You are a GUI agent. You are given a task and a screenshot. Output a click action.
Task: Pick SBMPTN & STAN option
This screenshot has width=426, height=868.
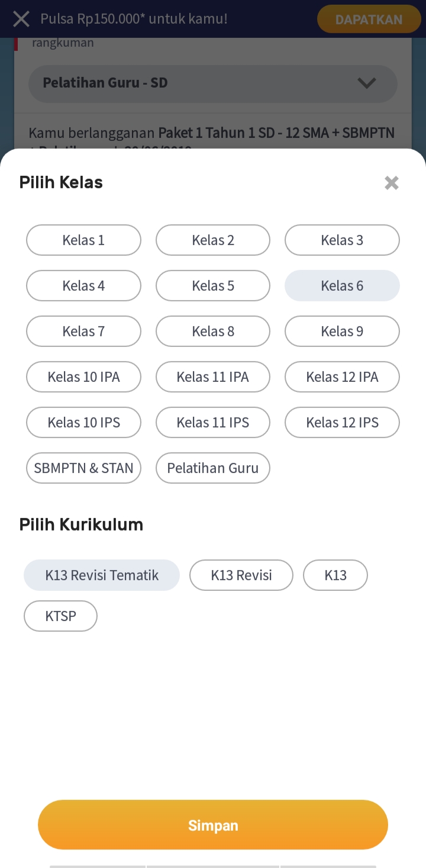(83, 468)
